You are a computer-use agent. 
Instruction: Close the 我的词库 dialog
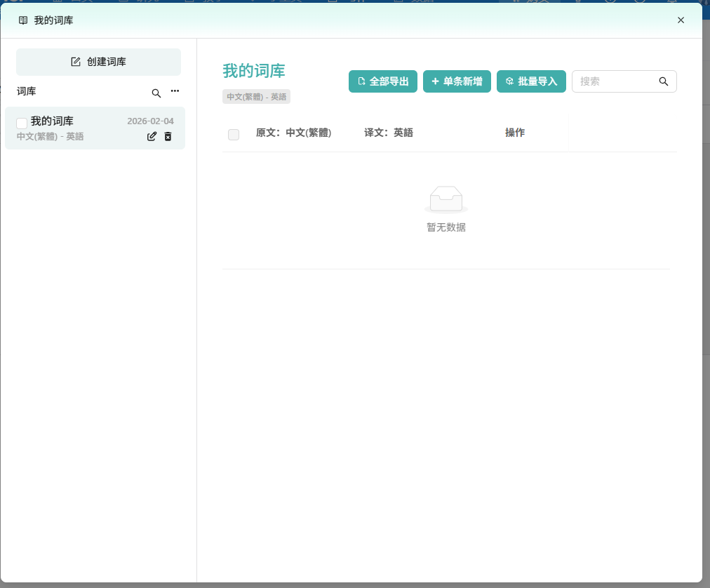[681, 20]
